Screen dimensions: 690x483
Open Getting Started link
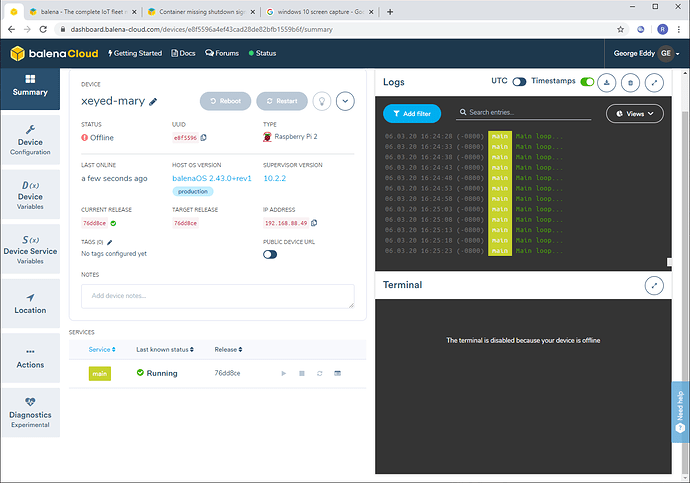point(135,53)
